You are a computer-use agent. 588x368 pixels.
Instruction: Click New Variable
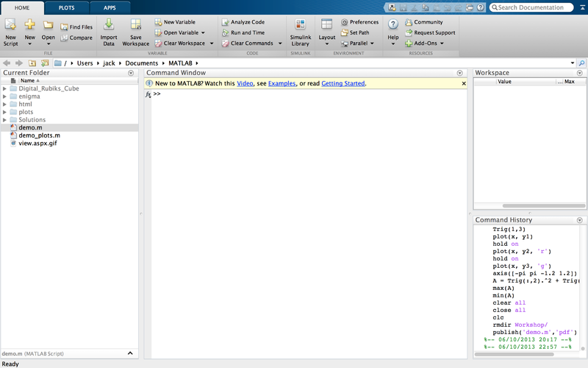pyautogui.click(x=175, y=22)
